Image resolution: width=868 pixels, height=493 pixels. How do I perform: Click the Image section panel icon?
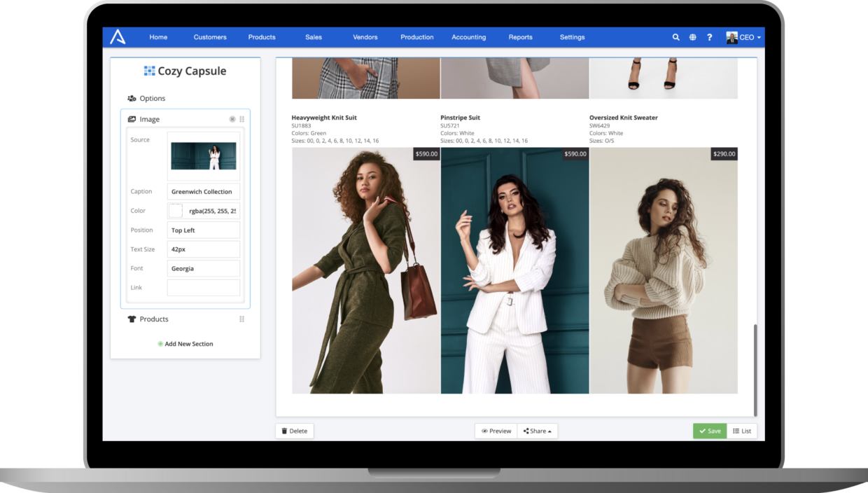click(133, 118)
